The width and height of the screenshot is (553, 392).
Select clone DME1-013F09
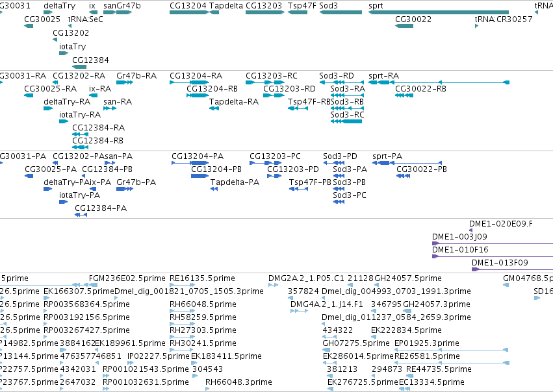click(x=500, y=263)
